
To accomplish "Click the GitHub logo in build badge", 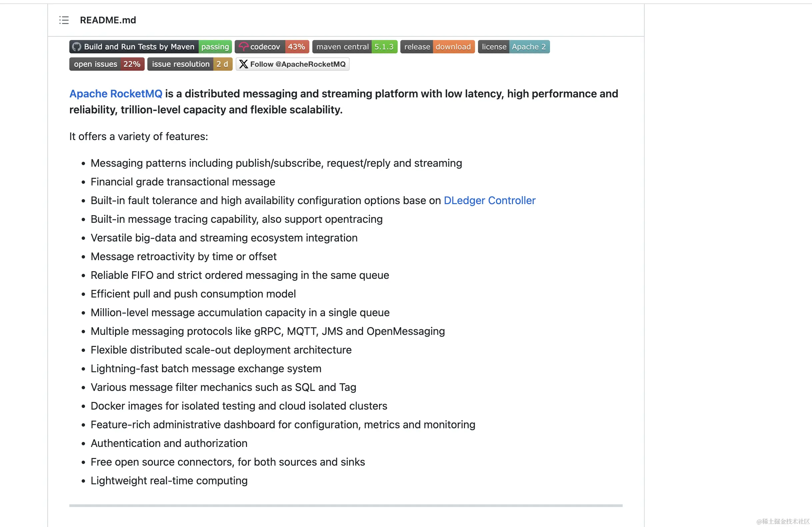I will point(76,47).
